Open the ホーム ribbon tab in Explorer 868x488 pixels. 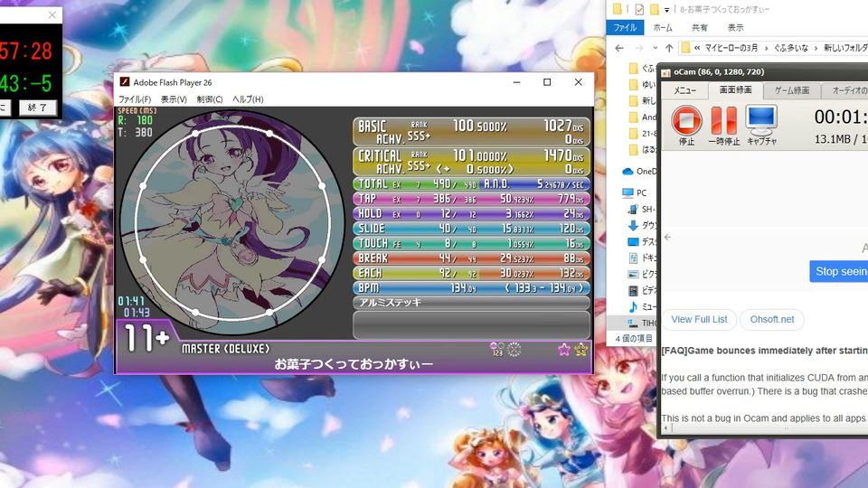click(663, 28)
